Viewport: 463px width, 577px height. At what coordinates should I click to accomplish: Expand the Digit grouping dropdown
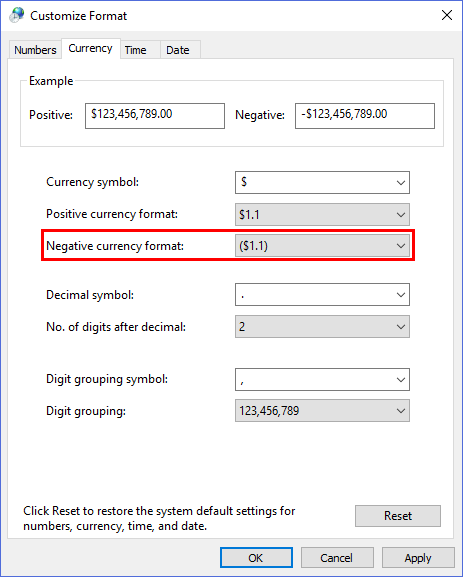(x=322, y=411)
